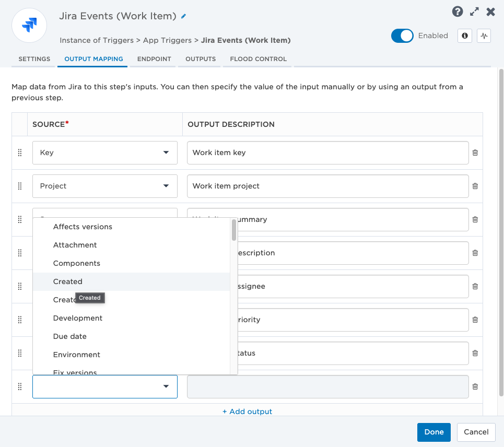Choose Attachment from the dropdown list
Viewport: 504px width, 447px height.
pos(132,245)
